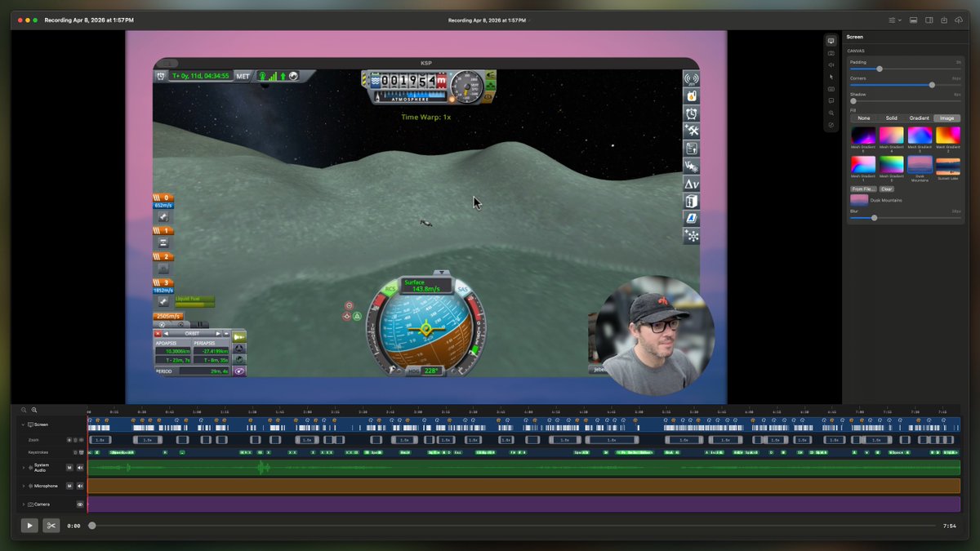Collapse the navball with top arrow
This screenshot has width=980, height=551.
pos(442,273)
